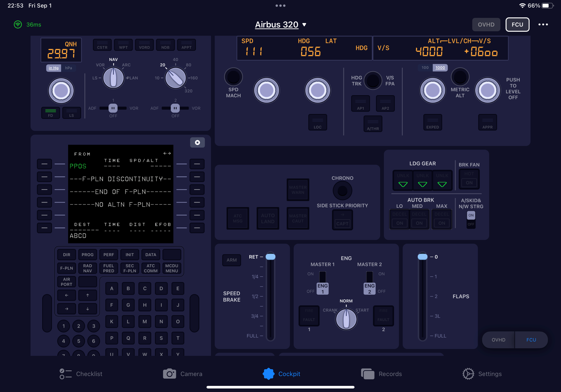
Task: Switch to OVHD panel in top bar
Action: pos(486,24)
